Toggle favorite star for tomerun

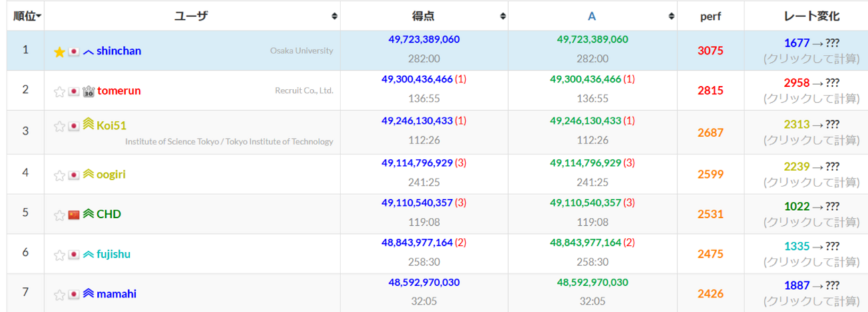(x=59, y=91)
